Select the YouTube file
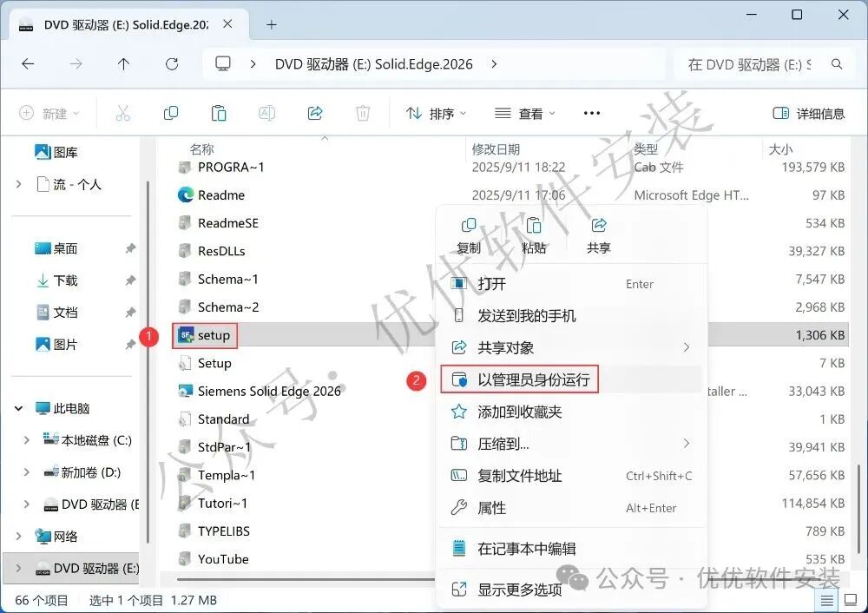The width and height of the screenshot is (868, 613). pyautogui.click(x=223, y=558)
